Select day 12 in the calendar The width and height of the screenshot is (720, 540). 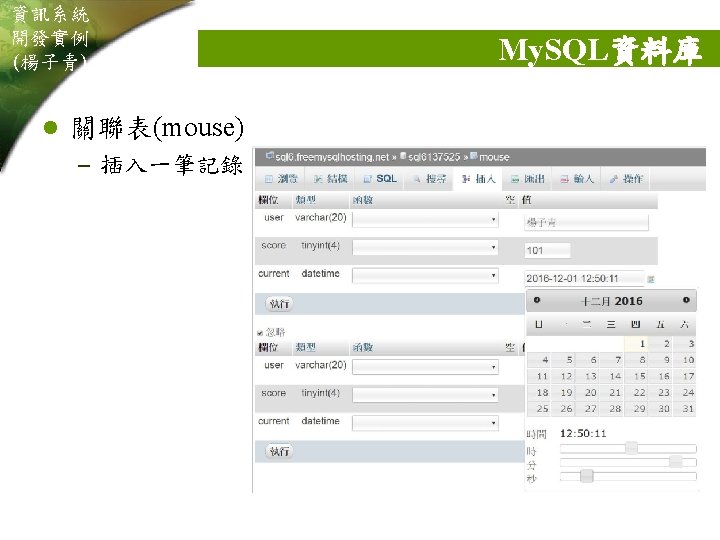coord(563,377)
